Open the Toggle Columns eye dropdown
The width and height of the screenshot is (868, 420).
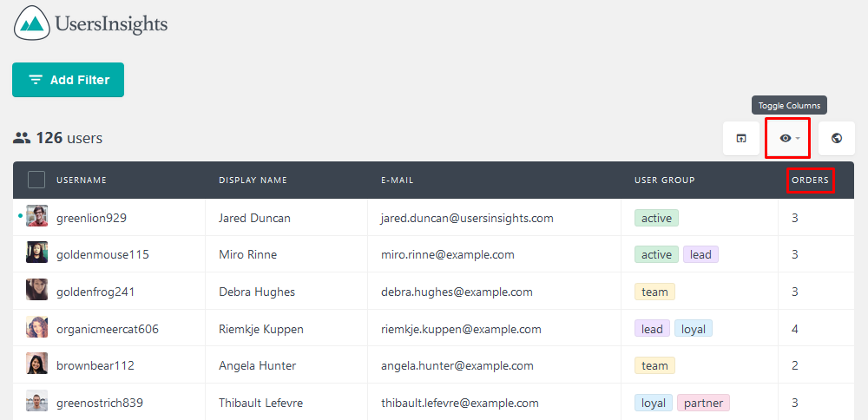point(789,138)
